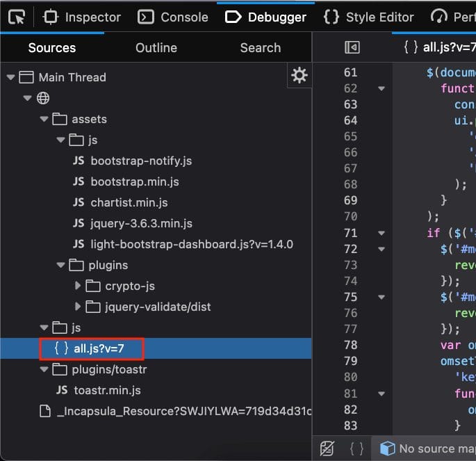This screenshot has height=461, width=476.
Task: Open light-bootstrap-dashboard.js?v=1.4.0 file
Action: (192, 245)
